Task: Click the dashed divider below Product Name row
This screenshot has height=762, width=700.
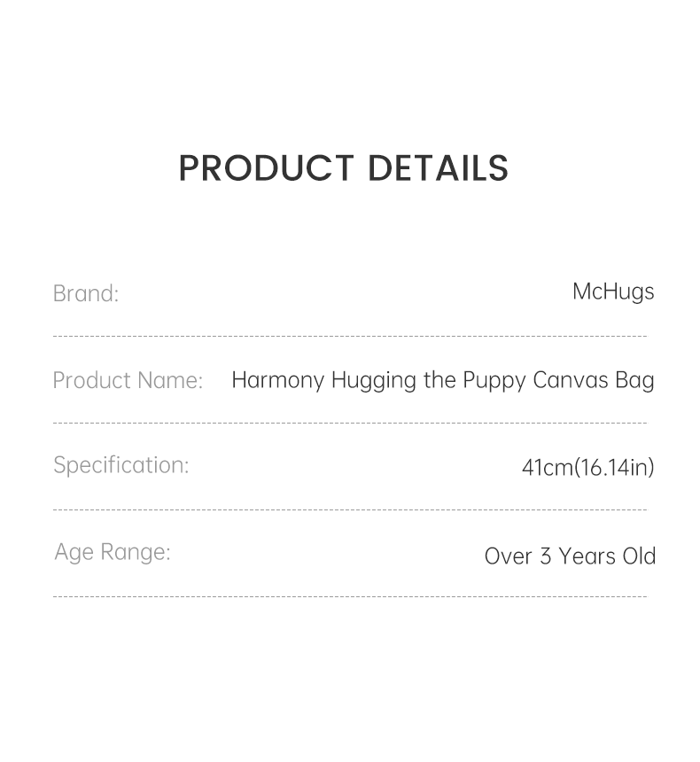Action: [350, 424]
